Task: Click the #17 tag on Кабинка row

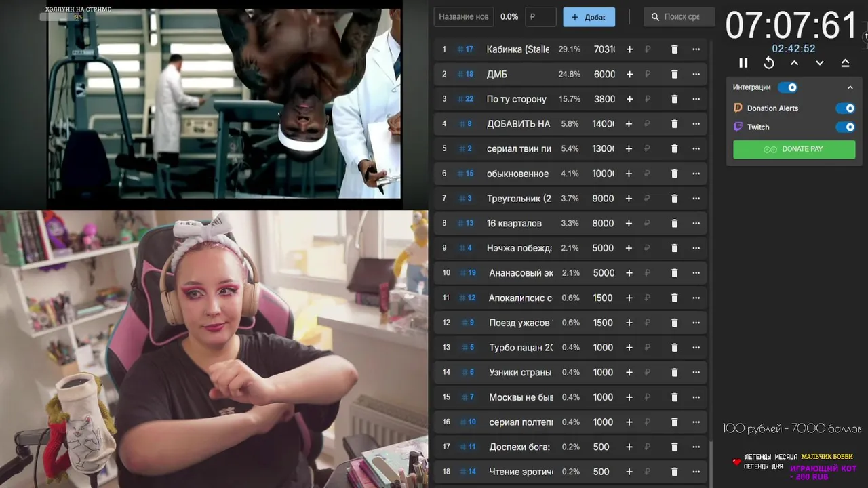Action: tap(466, 49)
